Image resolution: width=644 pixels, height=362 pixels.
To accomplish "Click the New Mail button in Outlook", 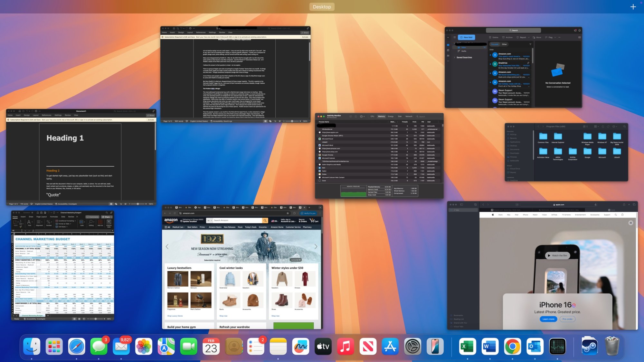I will point(467,37).
